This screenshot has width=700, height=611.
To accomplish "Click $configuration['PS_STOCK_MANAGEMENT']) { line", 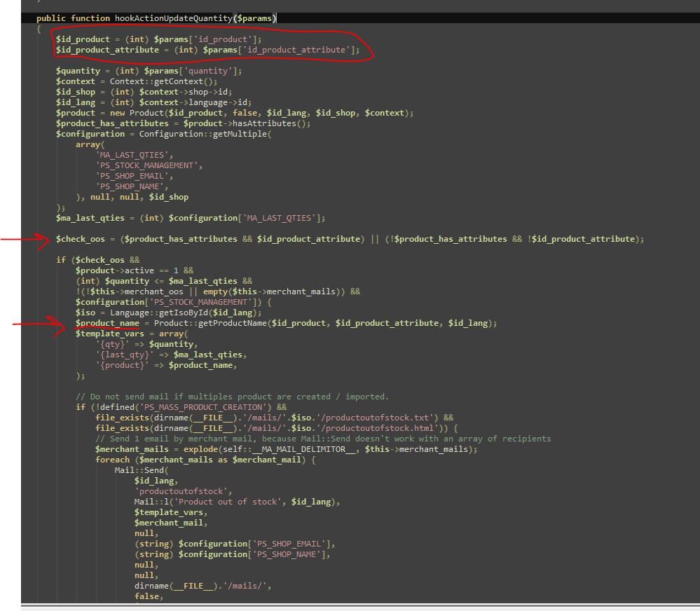I will (x=173, y=302).
